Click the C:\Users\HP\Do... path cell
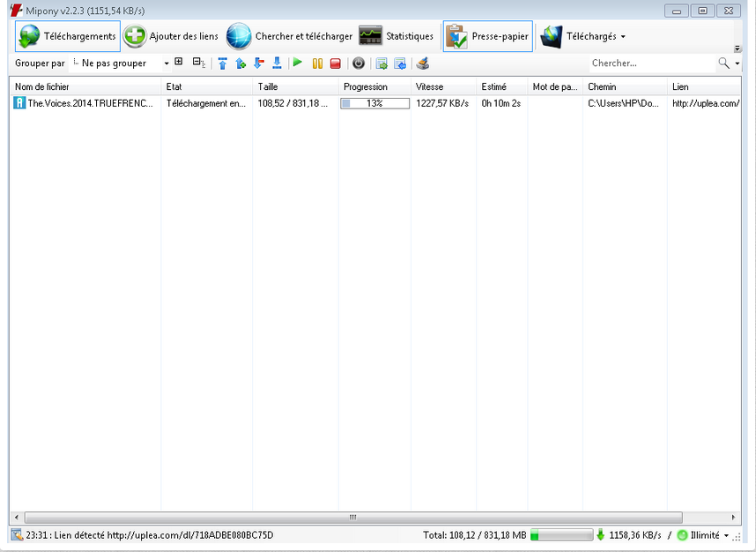Screen dimensions: 756x552 (623, 103)
